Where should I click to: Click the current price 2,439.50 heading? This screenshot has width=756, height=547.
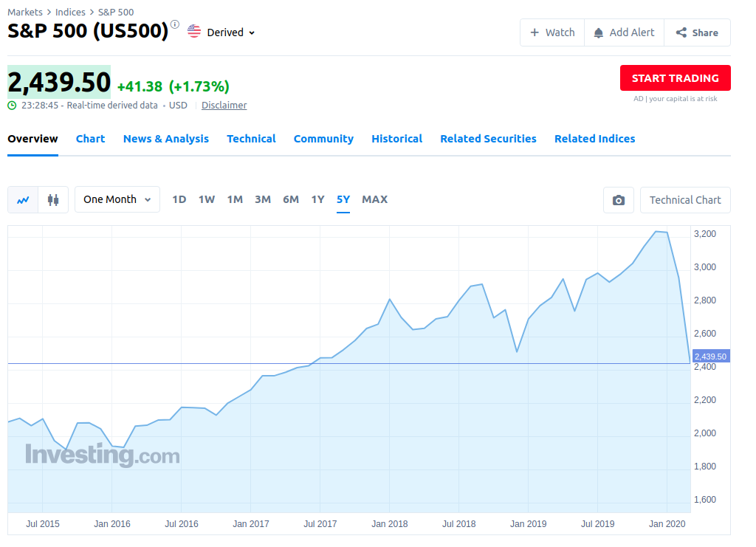59,82
